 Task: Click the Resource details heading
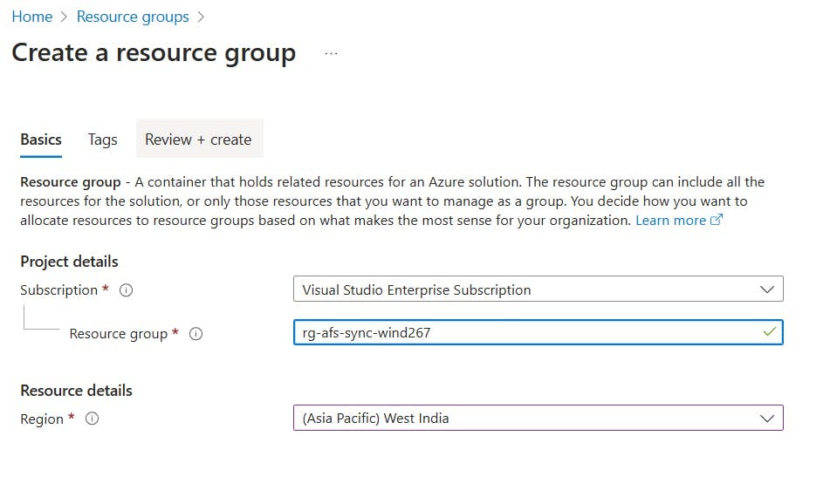[x=76, y=391]
